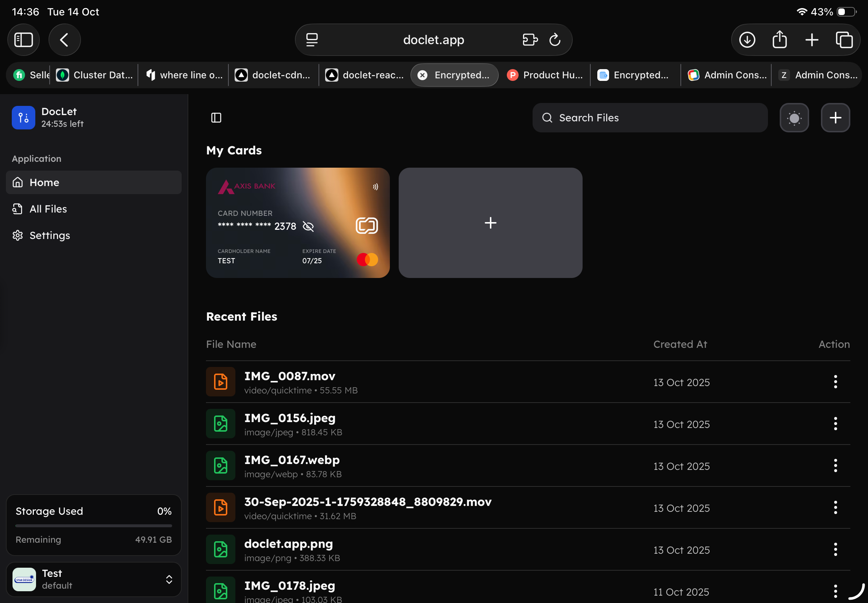Screen dimensions: 868x603
Task: Click the Search Files field
Action: click(650, 118)
